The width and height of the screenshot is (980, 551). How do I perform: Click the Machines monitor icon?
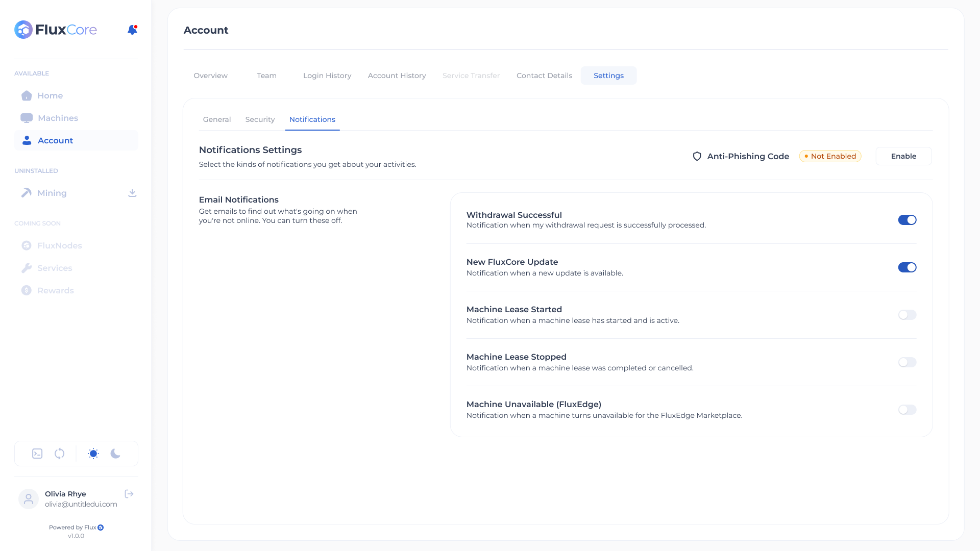point(27,118)
